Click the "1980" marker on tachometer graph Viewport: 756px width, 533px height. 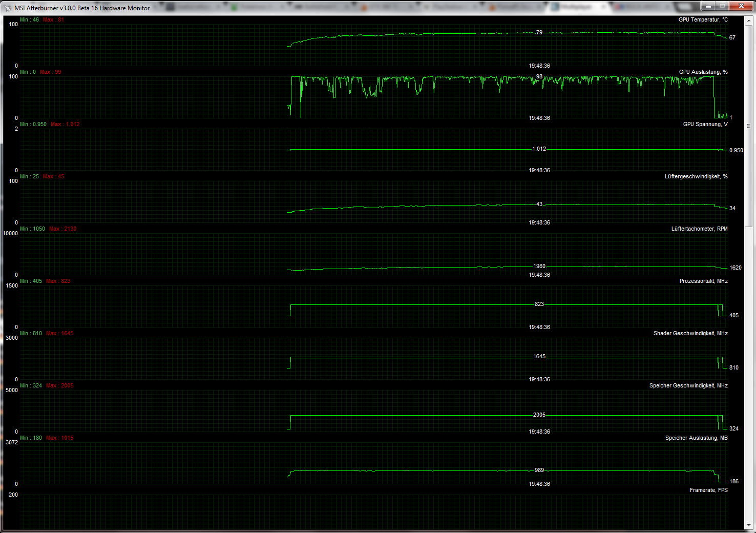[539, 266]
